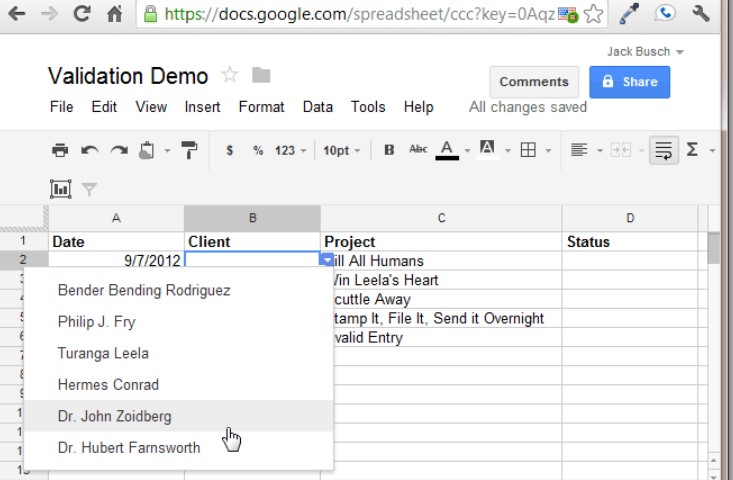Open the clipboard dropdown arrow
The width and height of the screenshot is (733, 480).
pos(167,150)
